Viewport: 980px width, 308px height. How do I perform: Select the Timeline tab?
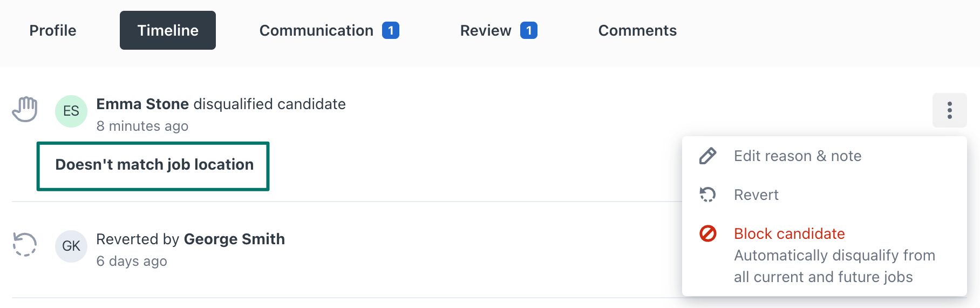[x=168, y=30]
